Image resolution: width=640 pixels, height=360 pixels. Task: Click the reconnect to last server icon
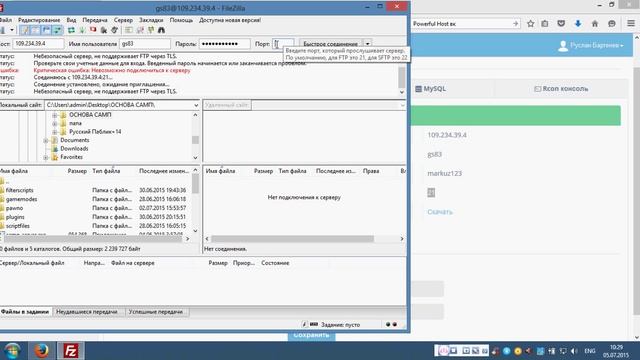pyautogui.click(x=115, y=30)
